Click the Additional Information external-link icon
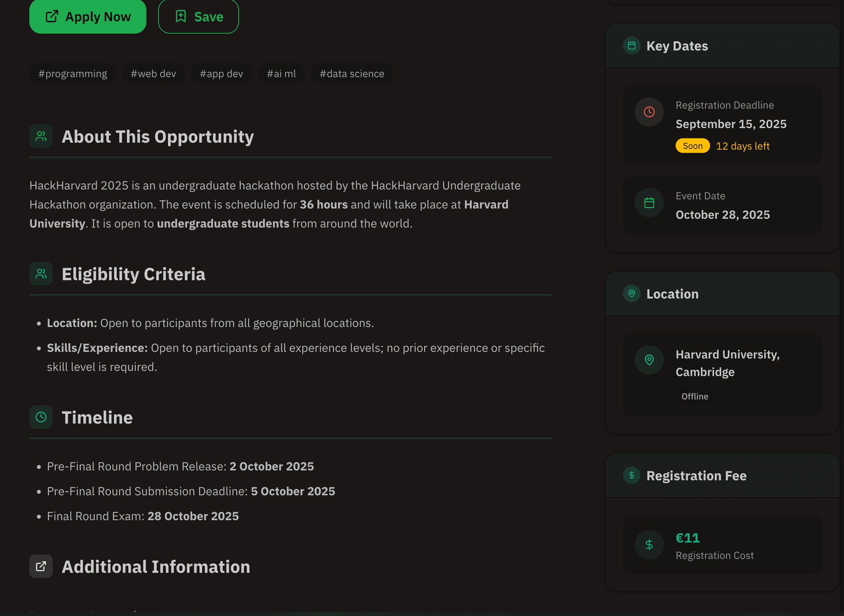Viewport: 844px width, 616px height. 41,566
